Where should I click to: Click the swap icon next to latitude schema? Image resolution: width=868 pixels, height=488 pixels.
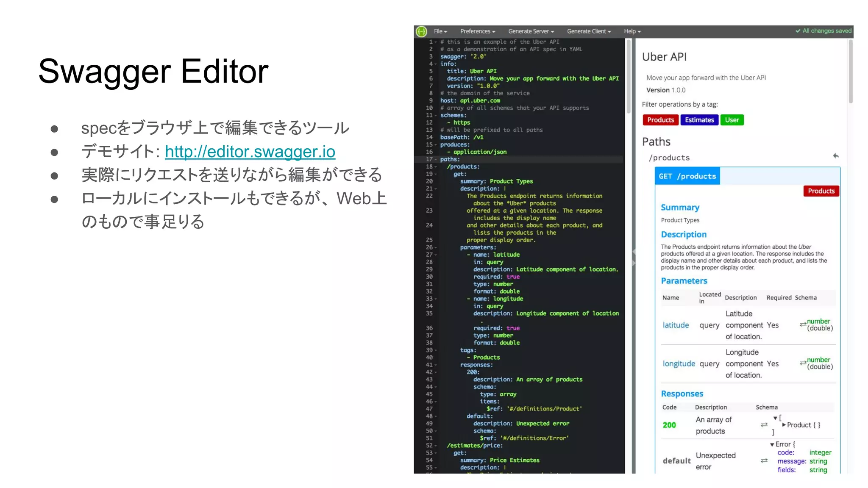(x=803, y=324)
